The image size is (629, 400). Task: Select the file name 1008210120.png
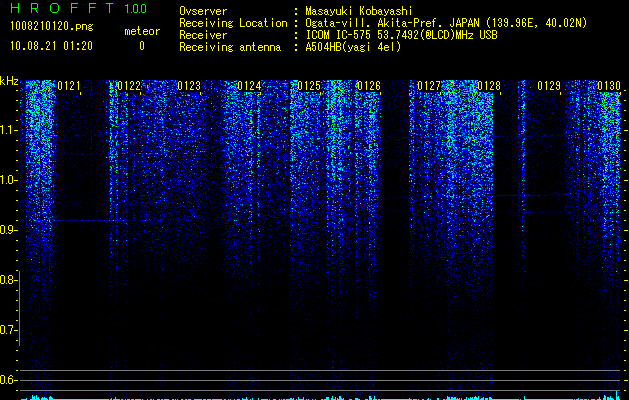tap(52, 27)
